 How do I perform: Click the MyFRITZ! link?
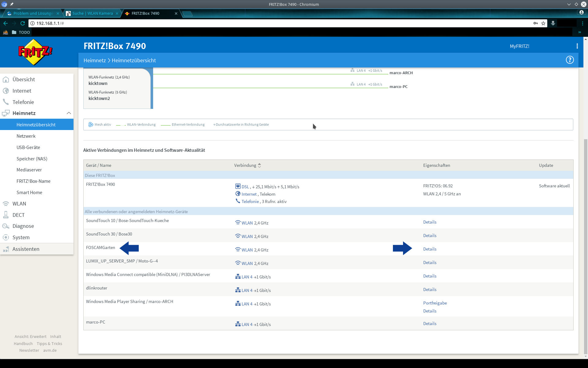coord(519,46)
